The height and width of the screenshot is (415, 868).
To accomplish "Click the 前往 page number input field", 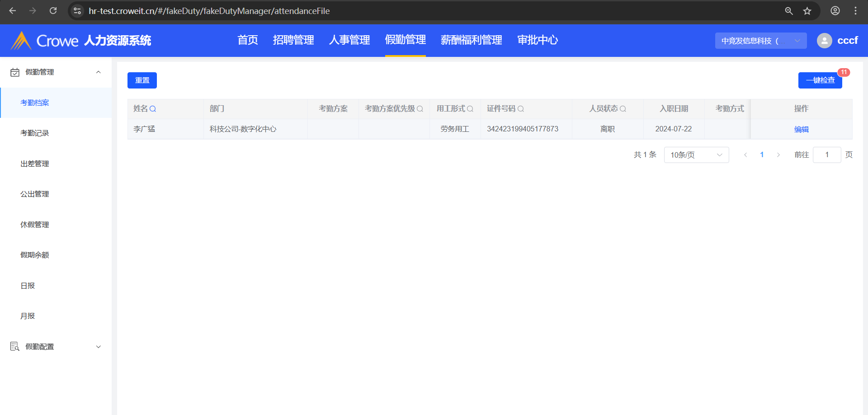I will pos(826,155).
